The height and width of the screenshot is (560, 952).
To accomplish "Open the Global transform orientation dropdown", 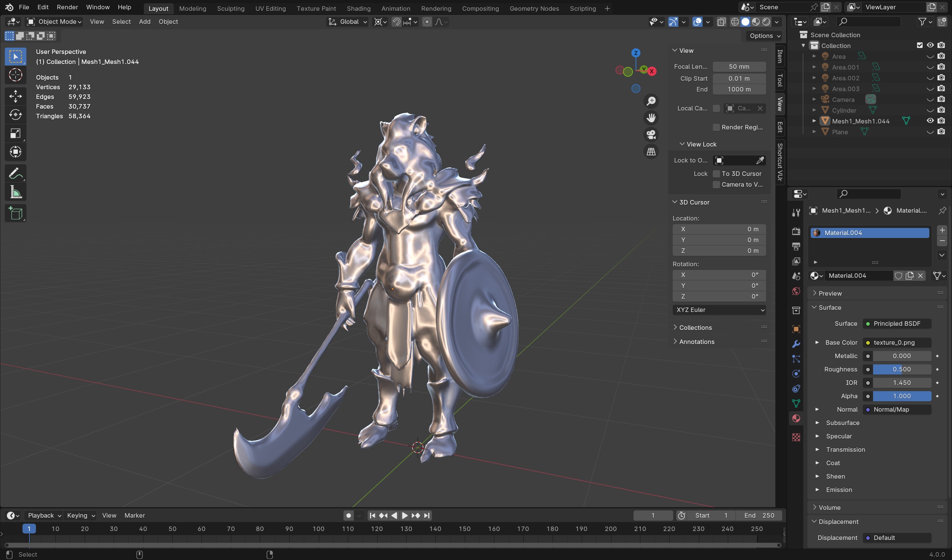I will click(347, 22).
